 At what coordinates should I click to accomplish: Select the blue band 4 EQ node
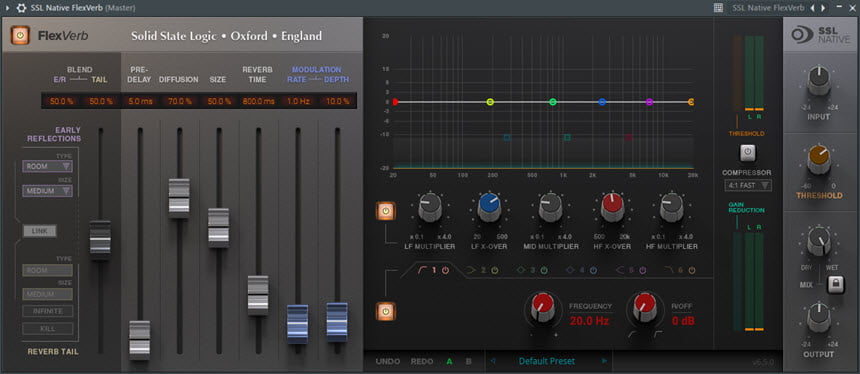[x=602, y=102]
